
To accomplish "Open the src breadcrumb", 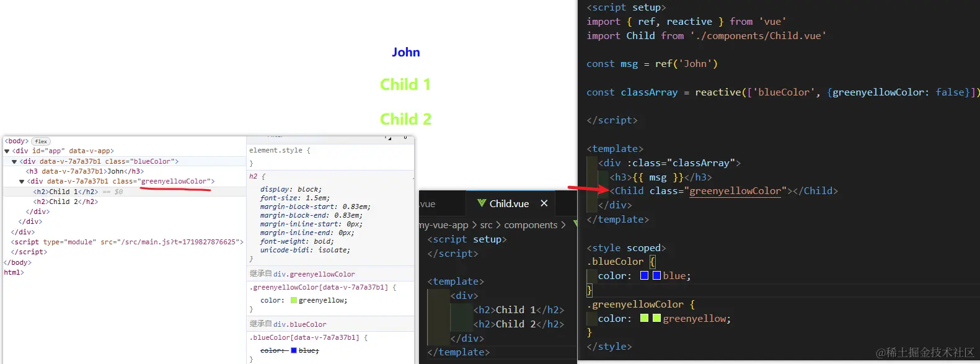I will [x=487, y=225].
